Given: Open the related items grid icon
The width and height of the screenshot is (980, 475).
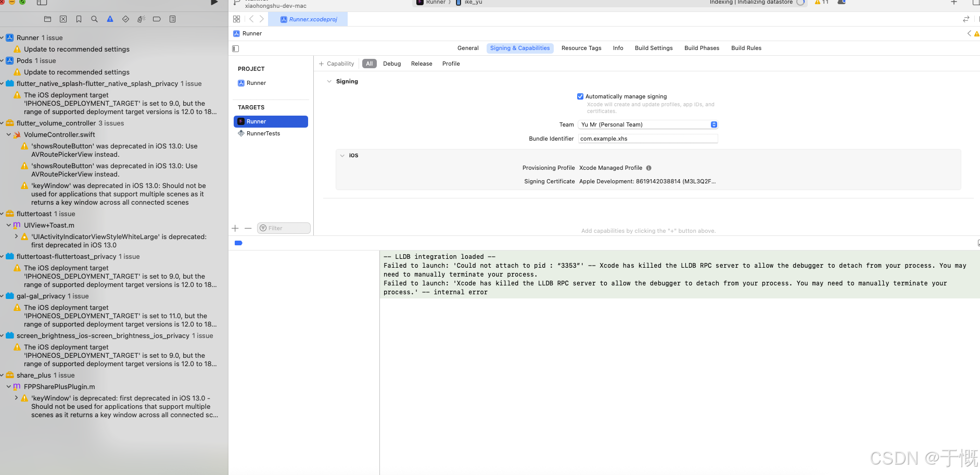Looking at the screenshot, I should click(x=237, y=19).
